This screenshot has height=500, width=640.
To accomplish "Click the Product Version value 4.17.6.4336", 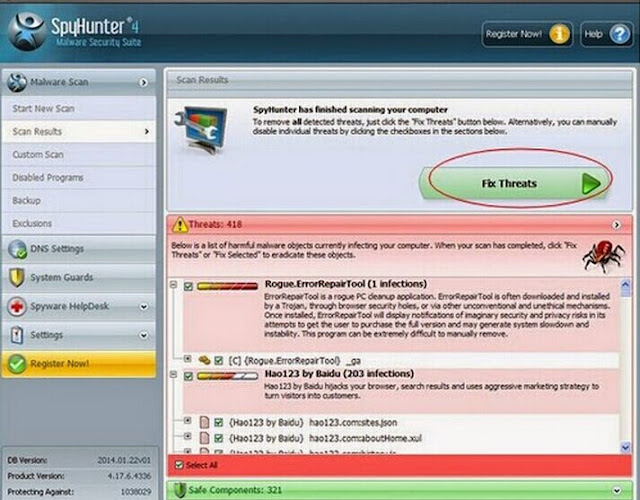I will coord(129,476).
